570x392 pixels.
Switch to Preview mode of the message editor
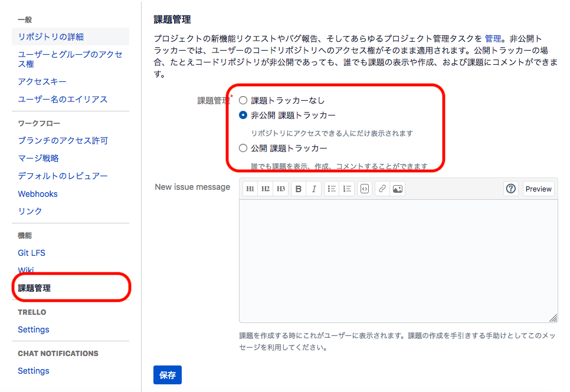538,189
